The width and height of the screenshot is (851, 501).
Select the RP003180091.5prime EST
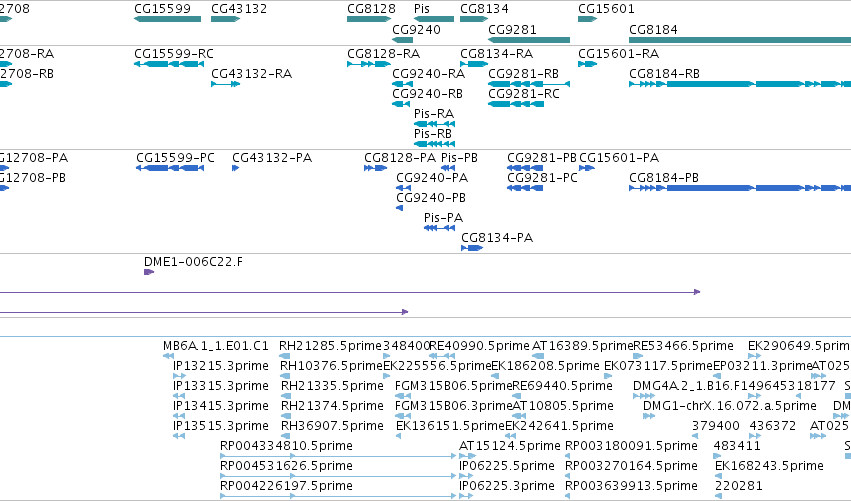[x=568, y=456]
